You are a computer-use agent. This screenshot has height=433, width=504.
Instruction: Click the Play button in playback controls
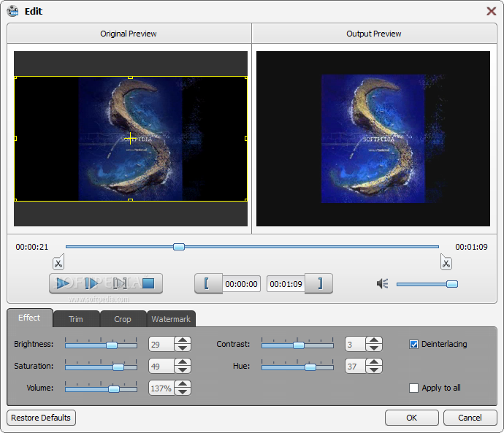(x=64, y=283)
